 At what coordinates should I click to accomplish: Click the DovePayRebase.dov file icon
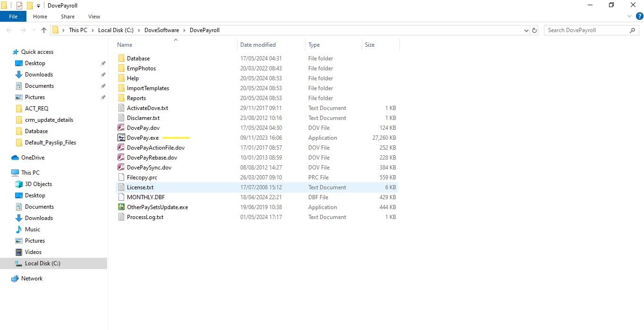(121, 158)
